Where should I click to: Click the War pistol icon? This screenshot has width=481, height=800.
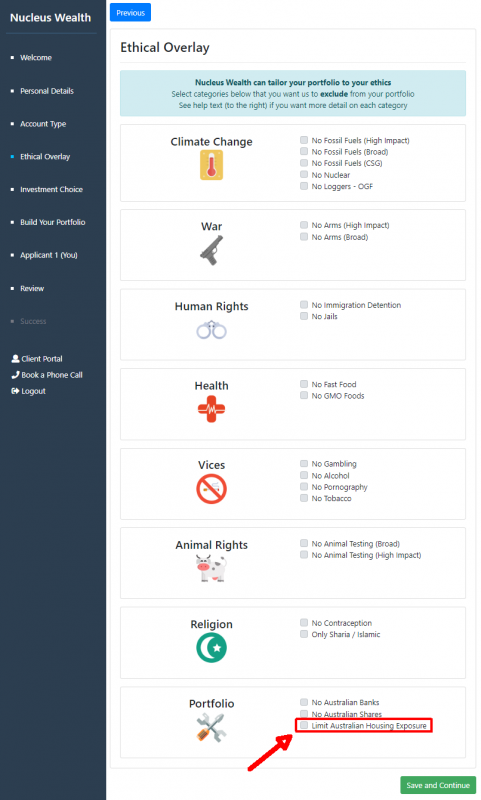tap(211, 251)
